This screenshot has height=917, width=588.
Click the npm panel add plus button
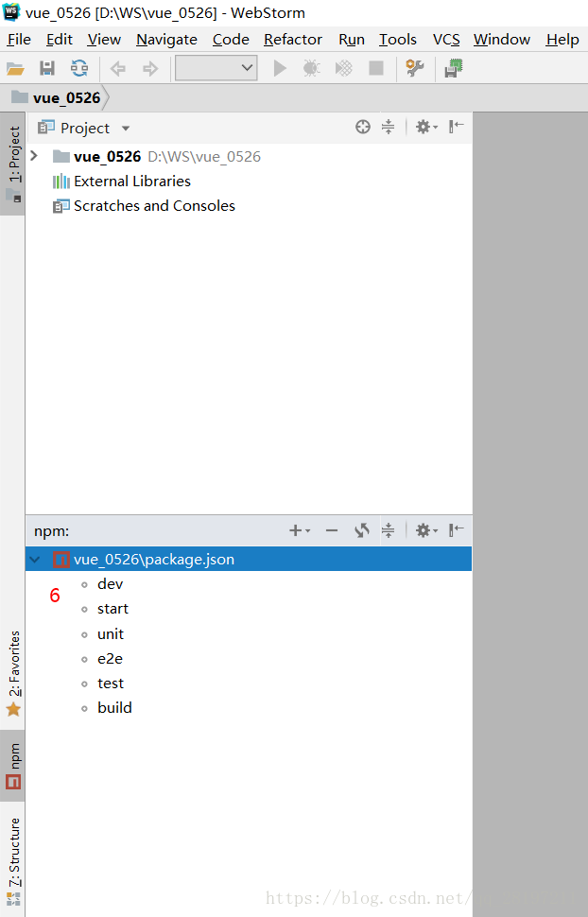click(299, 530)
